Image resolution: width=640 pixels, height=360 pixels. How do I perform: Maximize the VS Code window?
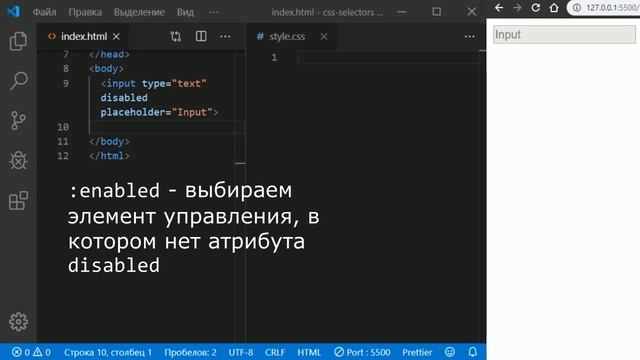437,12
